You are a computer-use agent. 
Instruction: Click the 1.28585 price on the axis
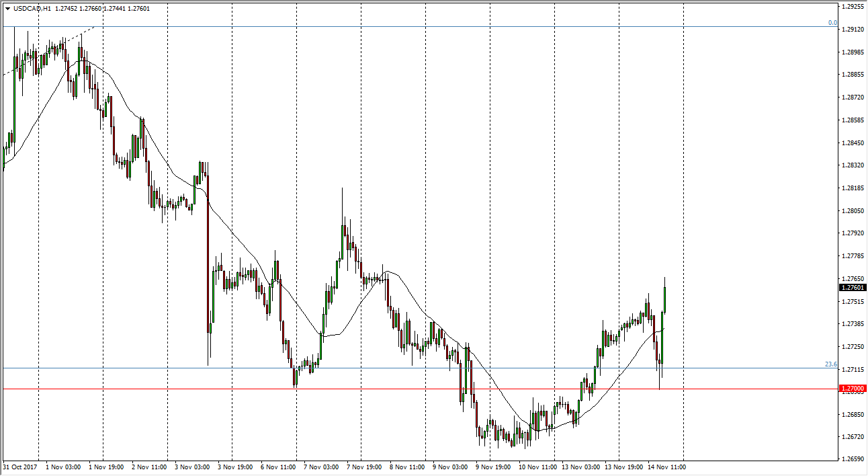pos(853,120)
